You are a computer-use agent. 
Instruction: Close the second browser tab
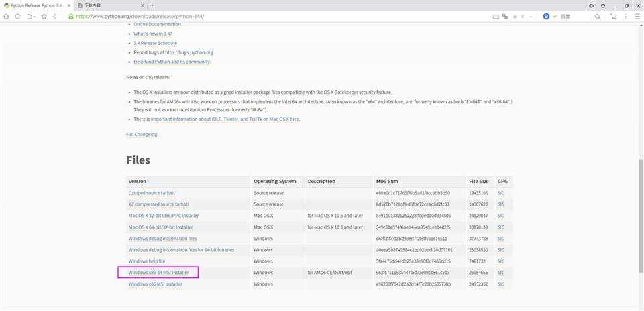pyautogui.click(x=142, y=6)
